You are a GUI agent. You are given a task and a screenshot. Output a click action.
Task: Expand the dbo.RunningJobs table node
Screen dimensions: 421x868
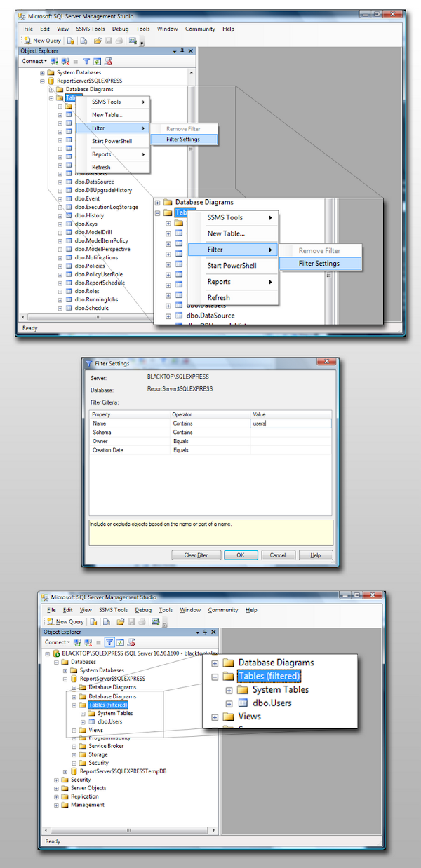[60, 300]
